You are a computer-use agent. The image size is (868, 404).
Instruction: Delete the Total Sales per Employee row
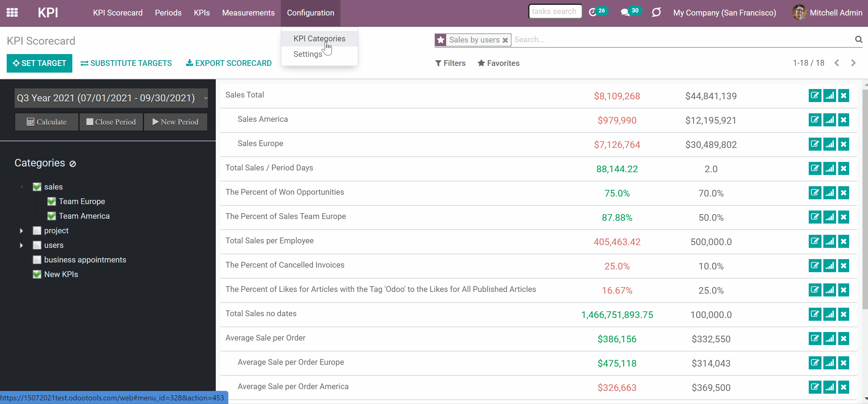point(843,241)
